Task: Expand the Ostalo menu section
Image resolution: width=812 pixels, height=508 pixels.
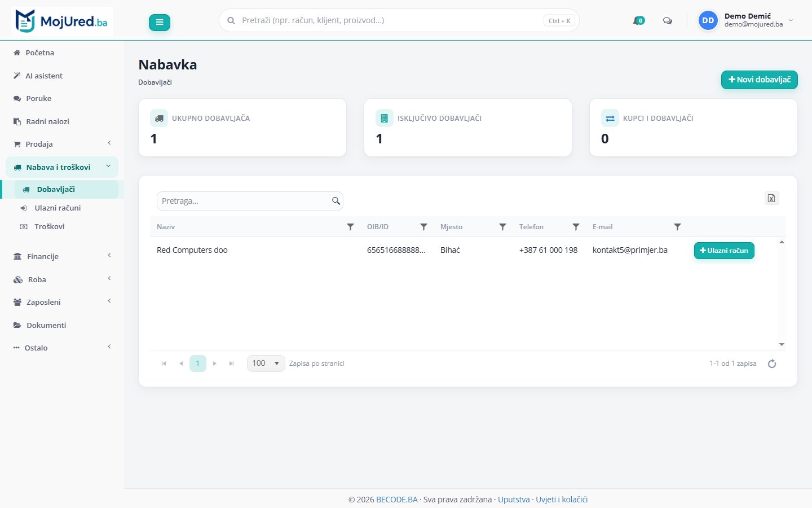Action: pyautogui.click(x=62, y=348)
